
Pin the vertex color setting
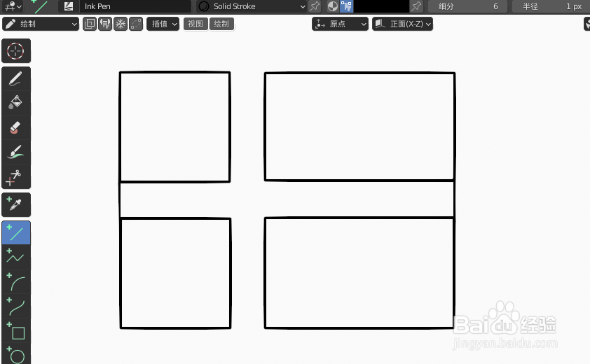416,6
